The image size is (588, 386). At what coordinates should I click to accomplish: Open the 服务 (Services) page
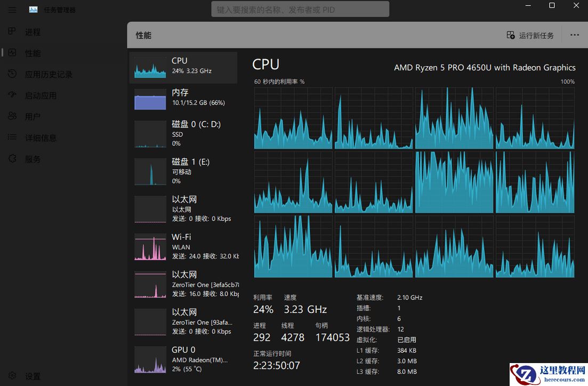[32, 158]
